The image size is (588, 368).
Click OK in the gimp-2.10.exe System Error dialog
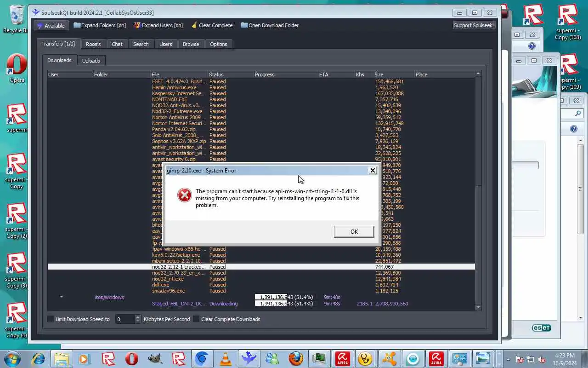tap(354, 231)
